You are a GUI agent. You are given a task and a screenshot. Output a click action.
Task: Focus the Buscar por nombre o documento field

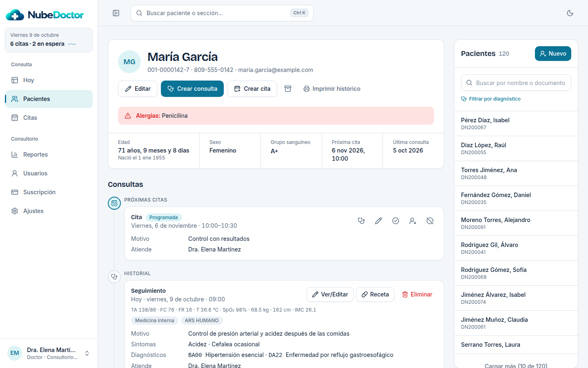(x=516, y=83)
